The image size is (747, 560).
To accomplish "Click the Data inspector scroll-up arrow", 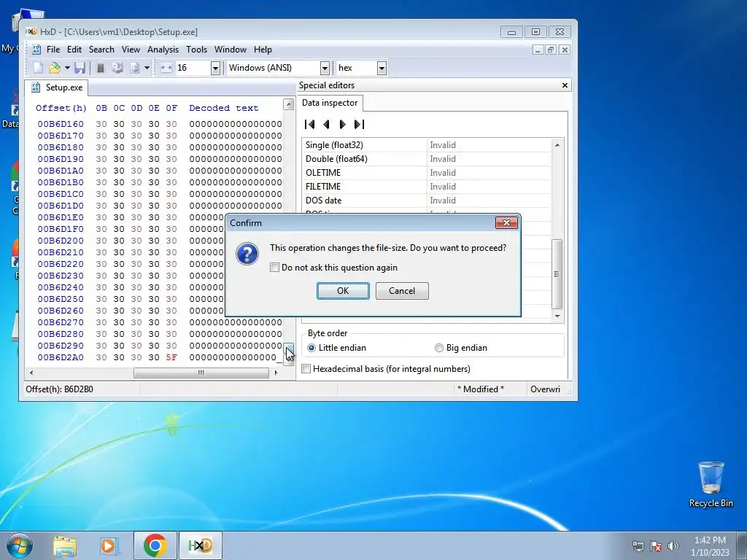I will pos(557,145).
